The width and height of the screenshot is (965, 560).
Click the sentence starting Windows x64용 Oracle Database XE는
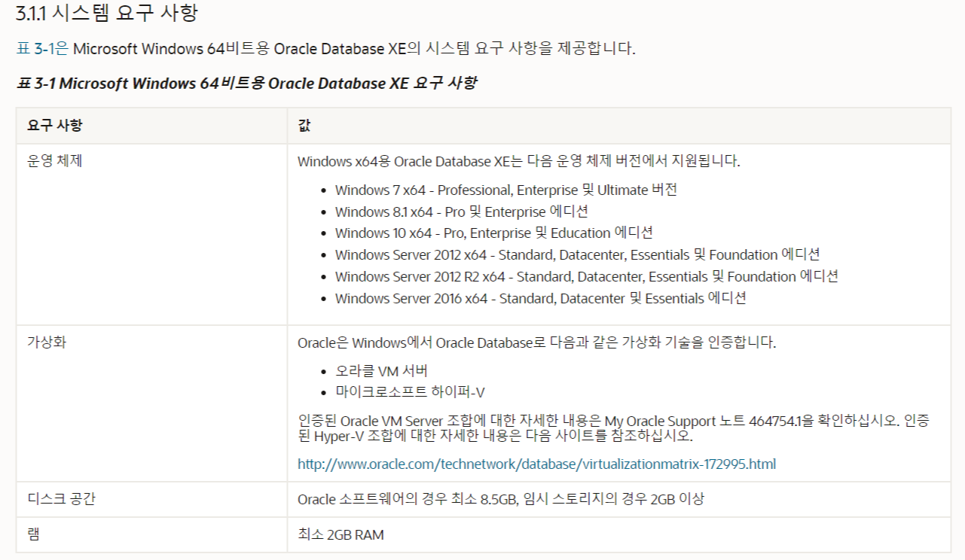coord(519,161)
